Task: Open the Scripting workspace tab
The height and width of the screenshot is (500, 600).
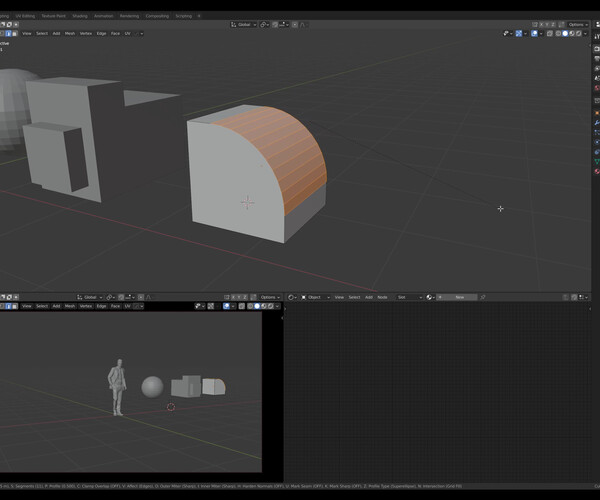Action: [x=183, y=16]
